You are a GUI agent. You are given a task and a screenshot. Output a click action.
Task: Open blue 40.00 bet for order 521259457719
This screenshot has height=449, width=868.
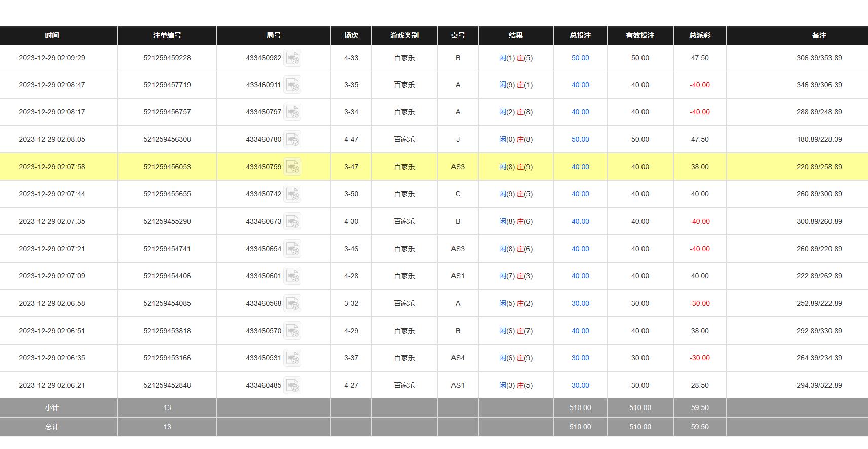pos(580,85)
